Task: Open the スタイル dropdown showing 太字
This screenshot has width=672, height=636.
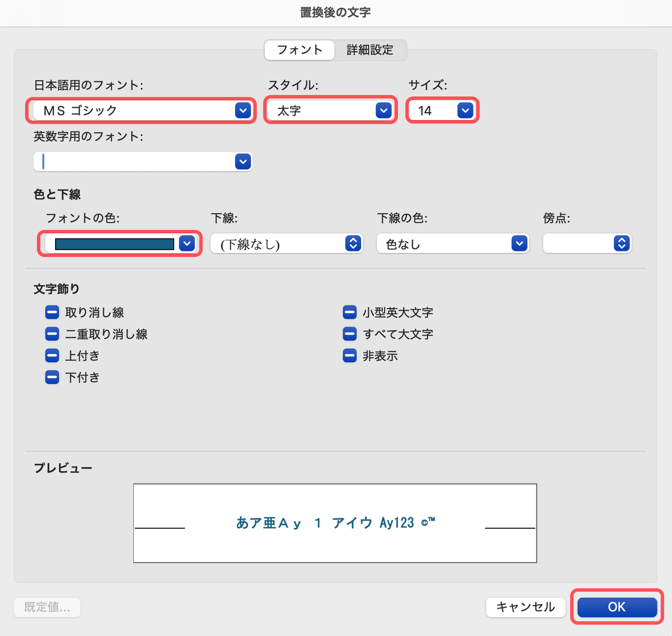Action: tap(383, 110)
